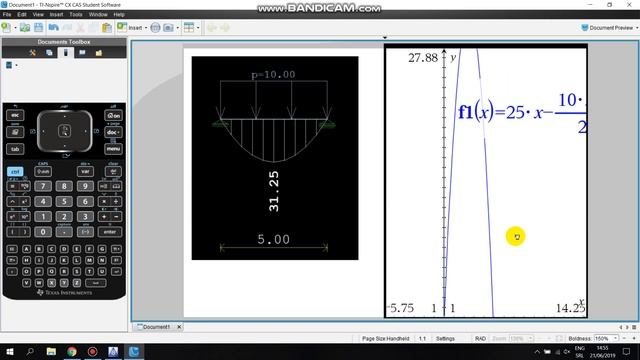The width and height of the screenshot is (640, 360).
Task: Click the screen capture camera icon
Action: pos(168,28)
